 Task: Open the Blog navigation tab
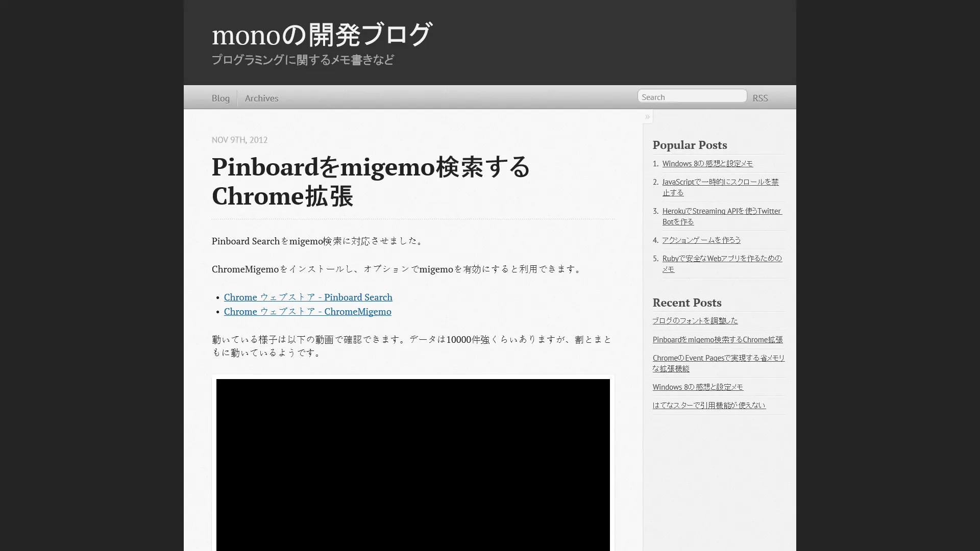pyautogui.click(x=221, y=97)
